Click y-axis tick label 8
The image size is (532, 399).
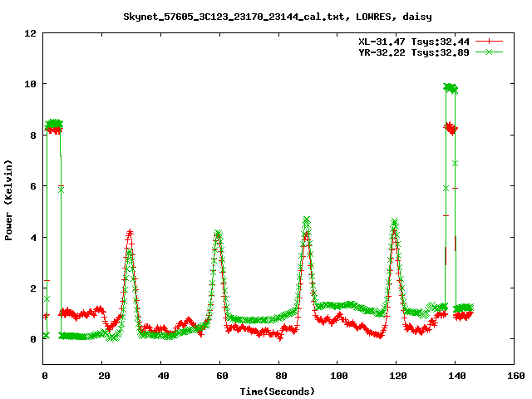[x=33, y=135]
